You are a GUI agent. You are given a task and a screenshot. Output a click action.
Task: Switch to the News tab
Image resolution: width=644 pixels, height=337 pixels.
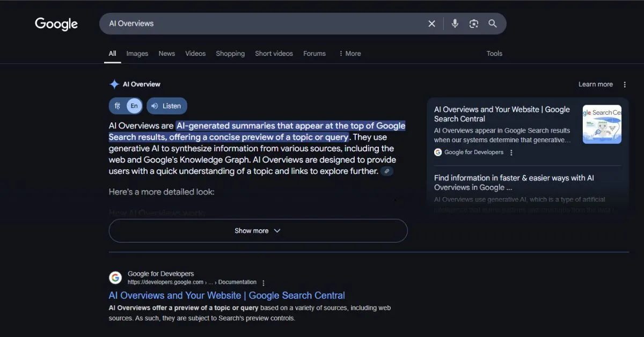click(x=167, y=54)
